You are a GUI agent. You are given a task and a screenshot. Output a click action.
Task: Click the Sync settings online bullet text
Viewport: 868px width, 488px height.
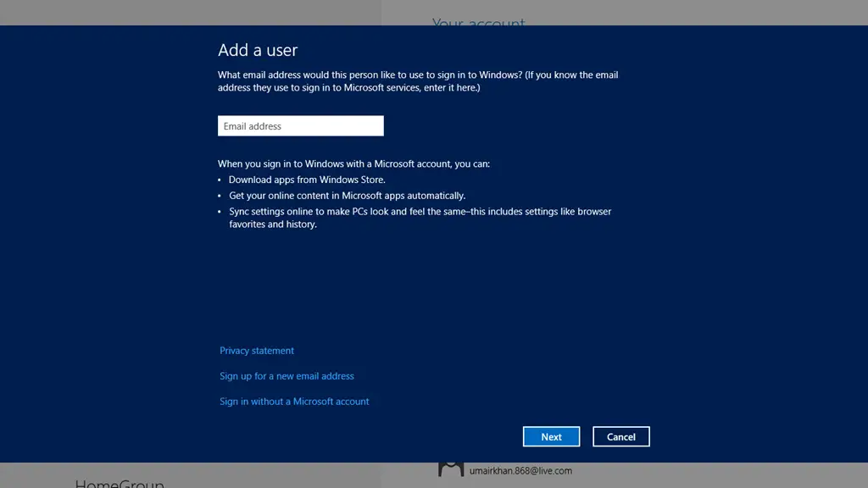[x=420, y=218]
